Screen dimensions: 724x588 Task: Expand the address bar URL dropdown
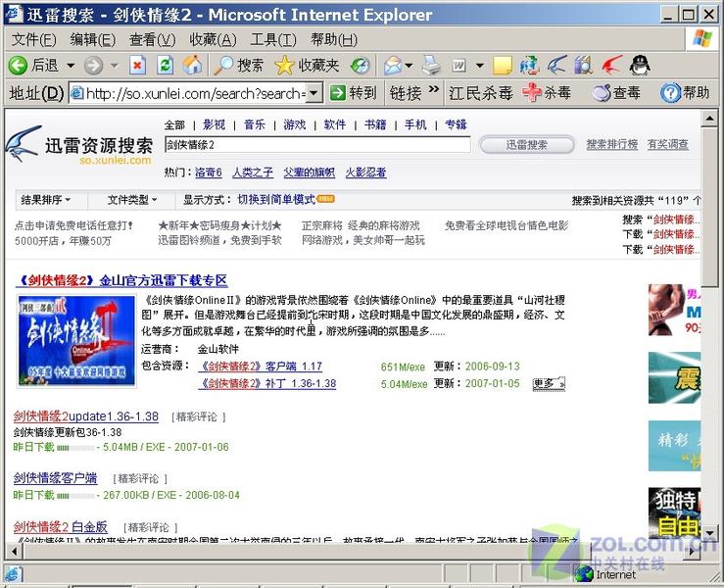314,93
